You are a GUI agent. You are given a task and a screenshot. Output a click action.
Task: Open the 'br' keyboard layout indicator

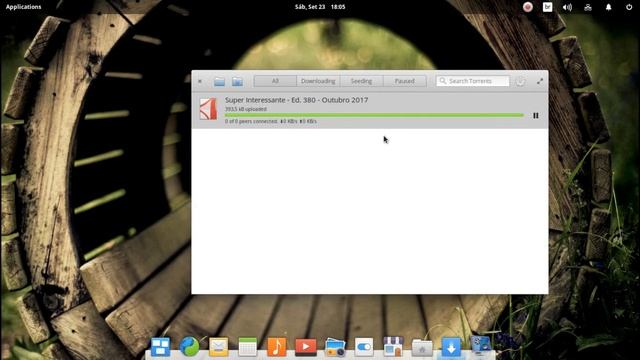pos(547,7)
